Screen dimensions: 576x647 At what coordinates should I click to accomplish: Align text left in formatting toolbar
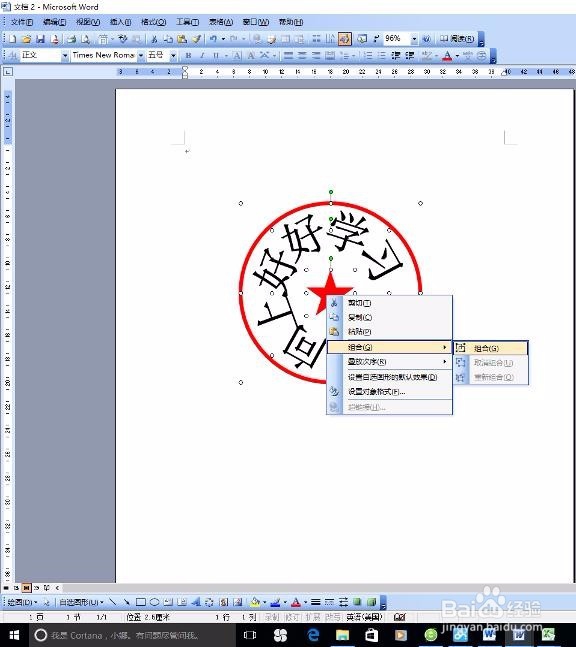pyautogui.click(x=288, y=55)
